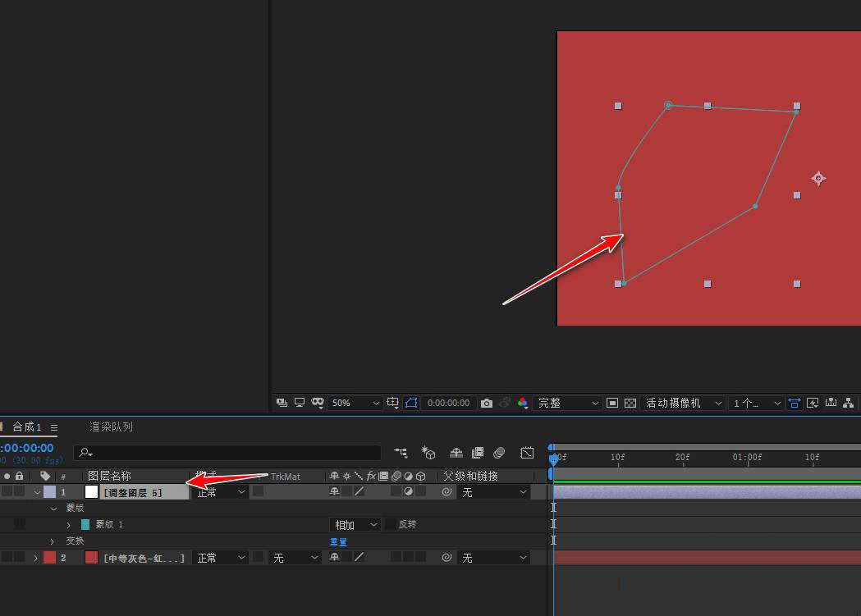
Task: Select the 中等灰色-红 layer name
Action: coord(144,558)
